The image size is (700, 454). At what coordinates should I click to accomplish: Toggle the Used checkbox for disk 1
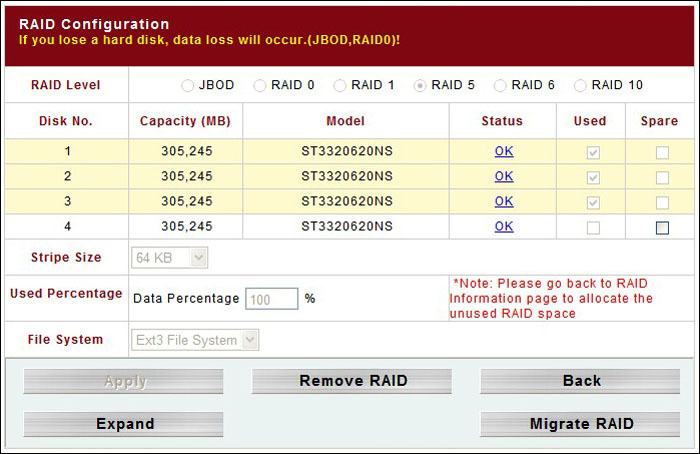click(593, 153)
